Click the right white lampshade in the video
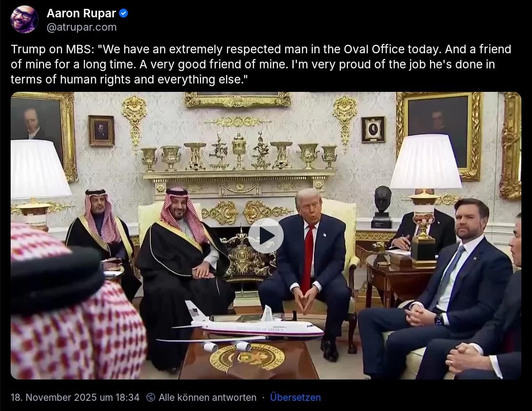The width and height of the screenshot is (532, 411). (425, 162)
